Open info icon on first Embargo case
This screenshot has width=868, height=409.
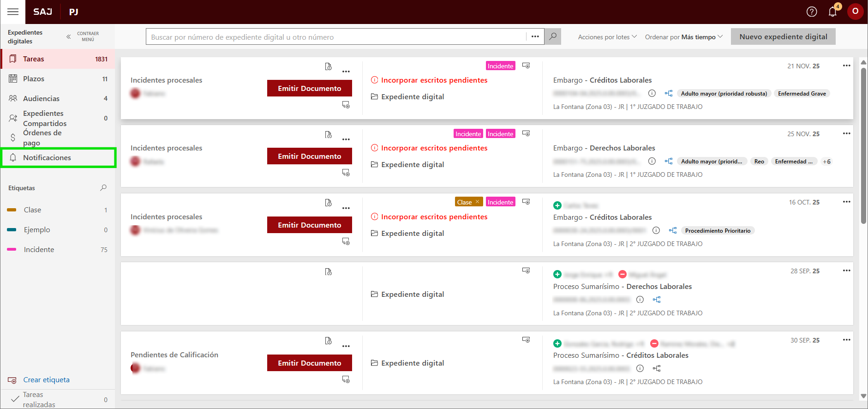click(652, 93)
